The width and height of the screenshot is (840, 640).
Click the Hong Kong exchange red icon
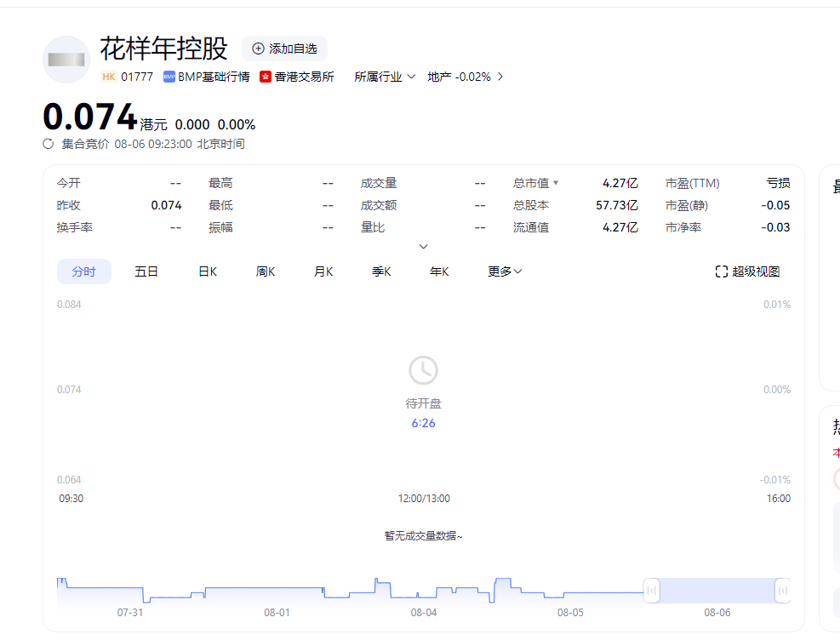(266, 77)
